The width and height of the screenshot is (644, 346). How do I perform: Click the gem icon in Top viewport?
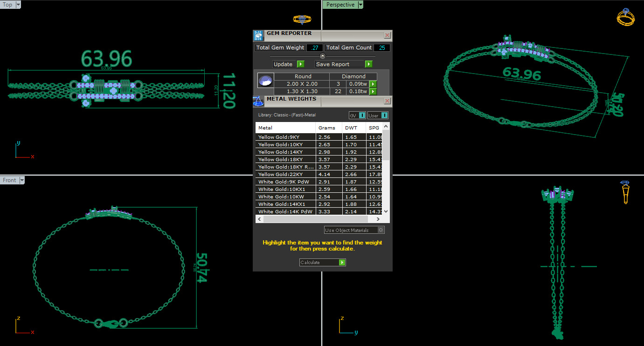[302, 20]
